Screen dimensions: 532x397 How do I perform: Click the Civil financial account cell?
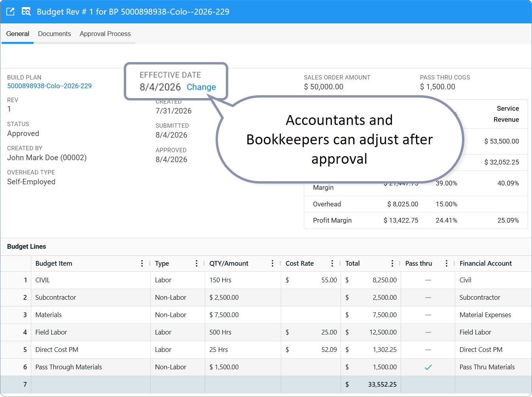pos(493,280)
